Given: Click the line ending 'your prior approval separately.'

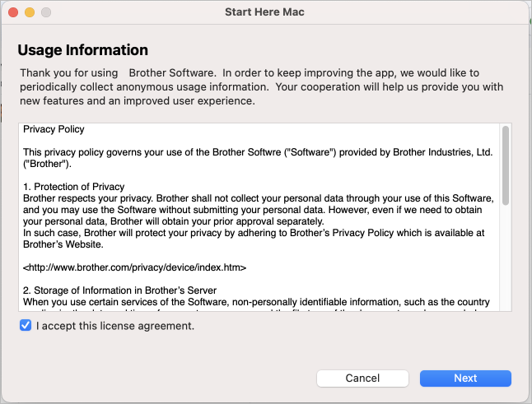Looking at the screenshot, I should [174, 221].
